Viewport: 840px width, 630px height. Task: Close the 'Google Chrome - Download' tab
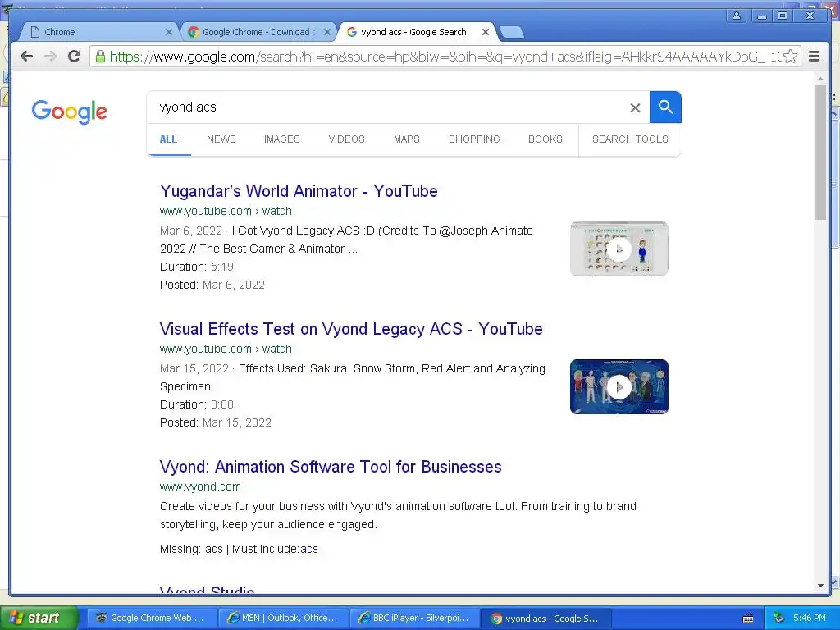(326, 32)
